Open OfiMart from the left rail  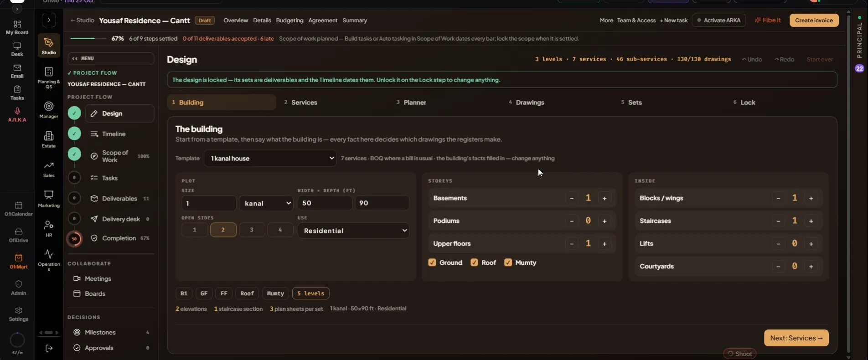pyautogui.click(x=19, y=262)
